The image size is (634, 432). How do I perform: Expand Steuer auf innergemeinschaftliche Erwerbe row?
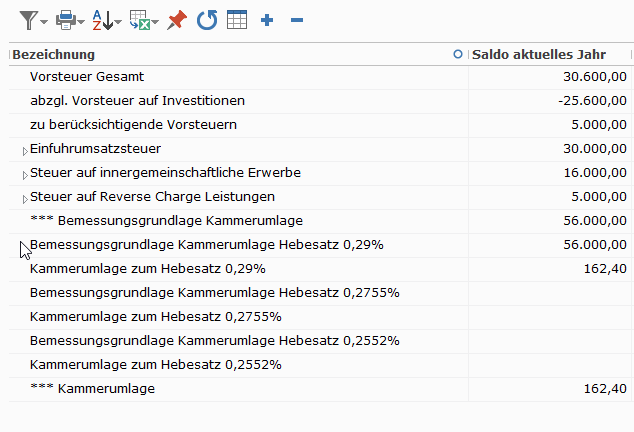25,175
